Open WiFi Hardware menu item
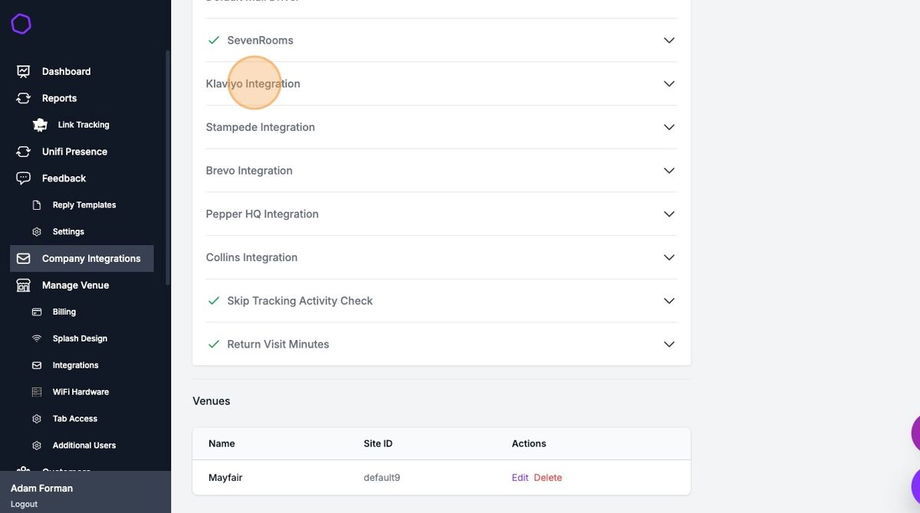The width and height of the screenshot is (920, 513). pyautogui.click(x=80, y=392)
